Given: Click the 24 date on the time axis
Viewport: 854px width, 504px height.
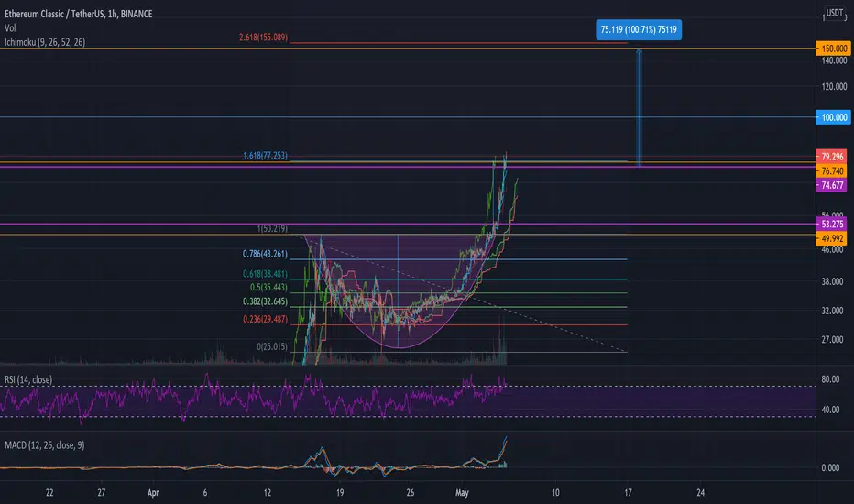Looking at the screenshot, I should coord(700,493).
